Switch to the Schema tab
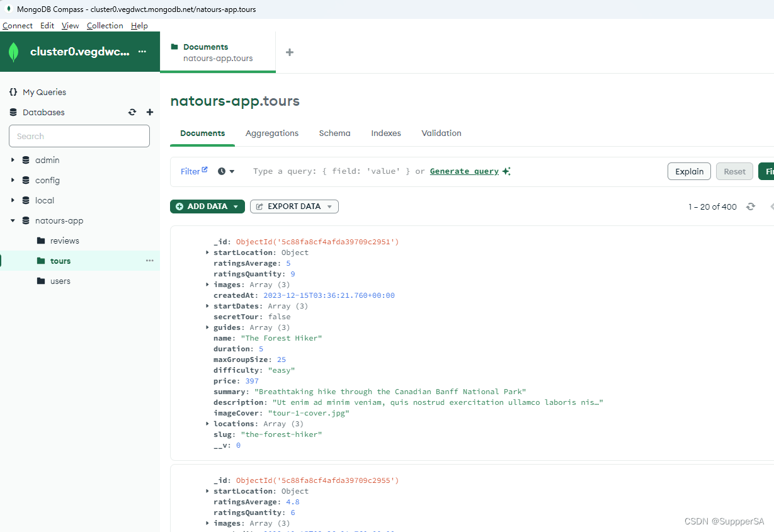Screen dimensions: 774x532 pyautogui.click(x=334, y=133)
